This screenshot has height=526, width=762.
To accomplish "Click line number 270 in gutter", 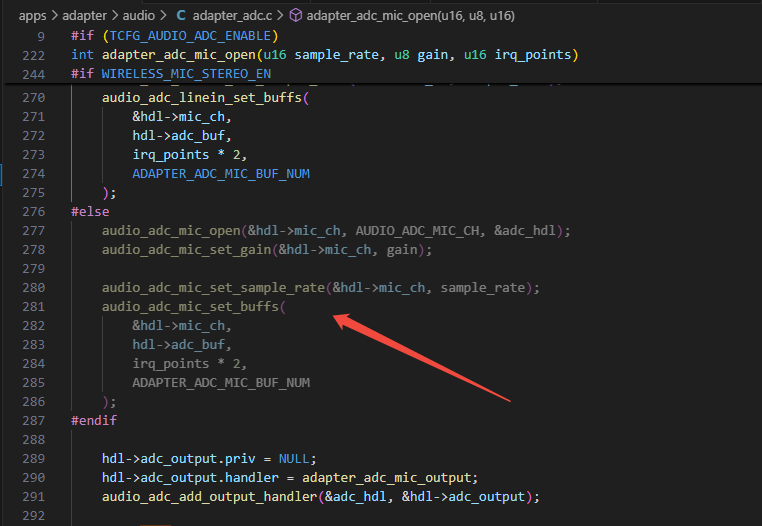I will click(x=34, y=98).
